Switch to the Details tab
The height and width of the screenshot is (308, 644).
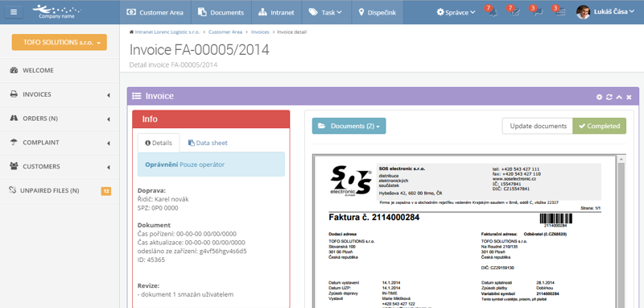(159, 143)
